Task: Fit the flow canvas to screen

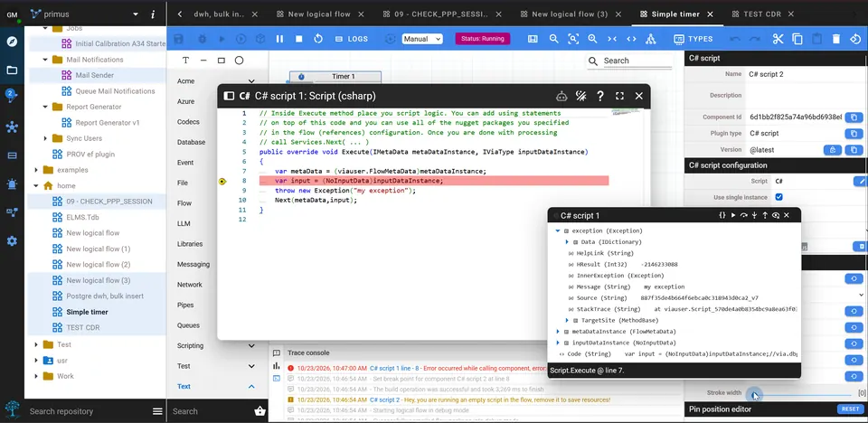Action: [573, 39]
